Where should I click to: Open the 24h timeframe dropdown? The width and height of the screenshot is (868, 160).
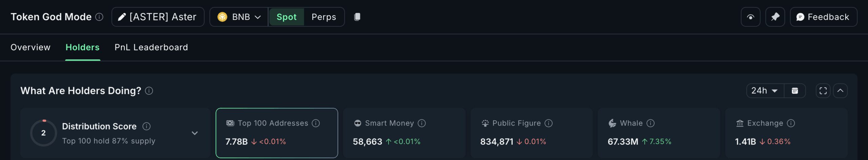tap(765, 91)
